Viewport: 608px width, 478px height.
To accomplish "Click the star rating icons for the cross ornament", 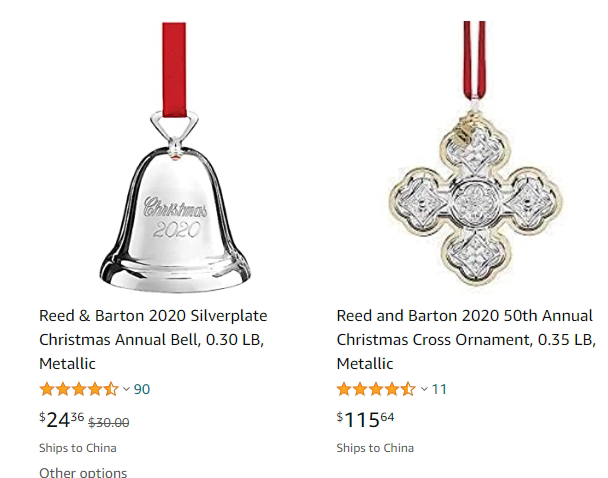I will [376, 389].
